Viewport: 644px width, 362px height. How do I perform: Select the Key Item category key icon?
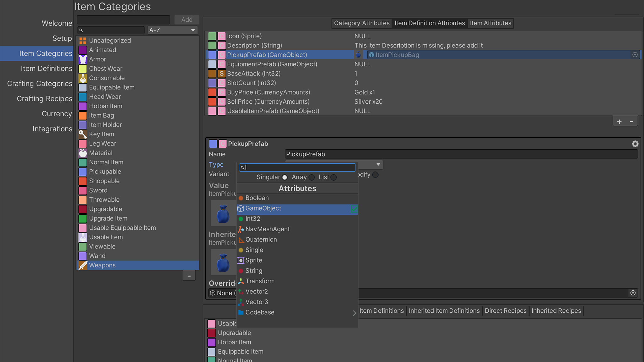coord(82,134)
